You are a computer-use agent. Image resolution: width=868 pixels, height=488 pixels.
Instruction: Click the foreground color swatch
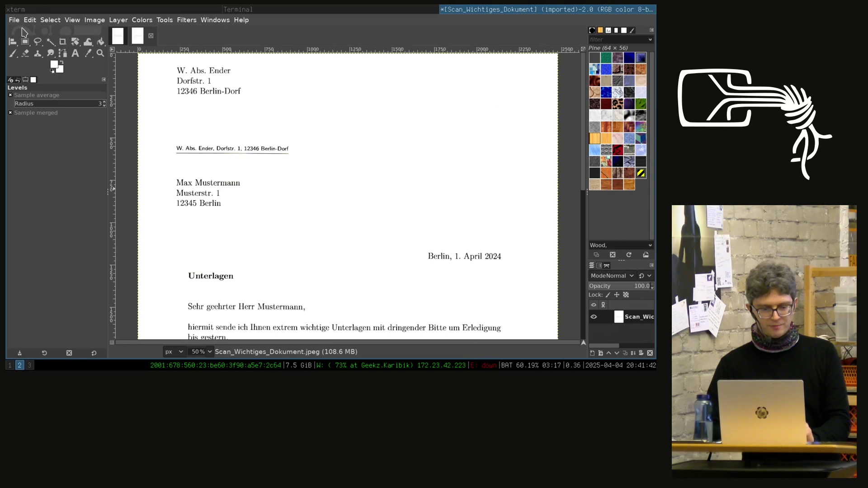(54, 64)
